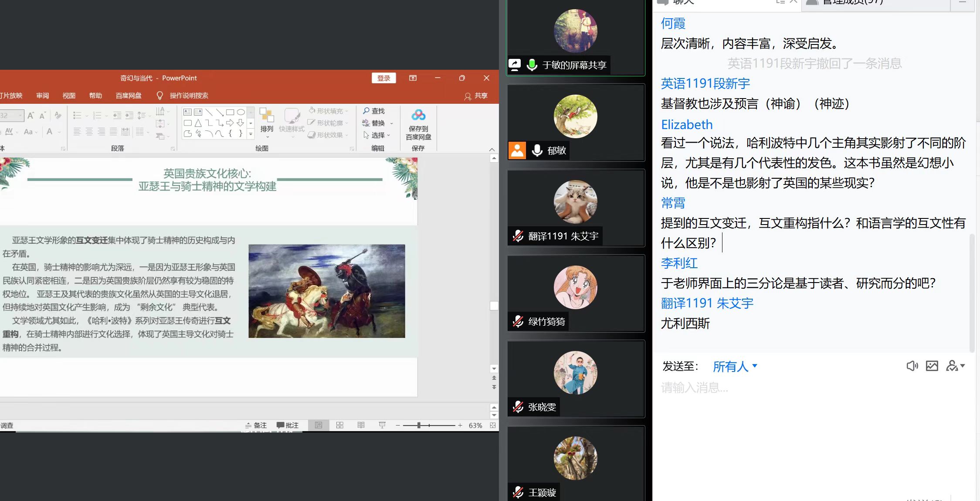Click the 登录 sign-in button
980x501 pixels.
point(383,78)
